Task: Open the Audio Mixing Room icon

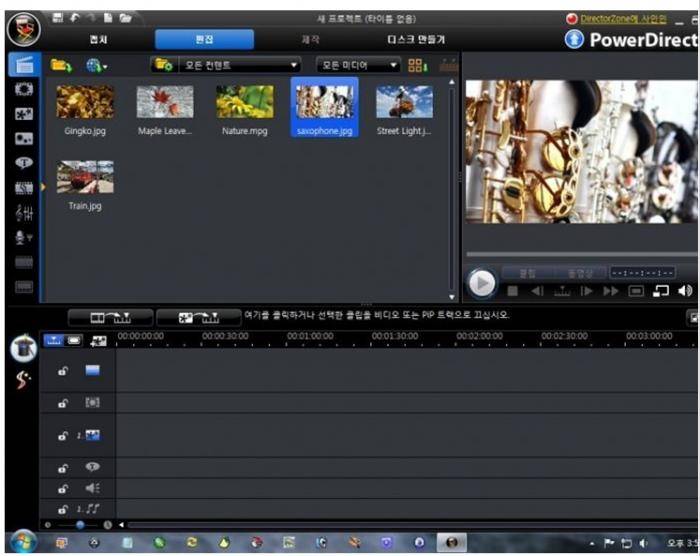Action: [23, 213]
